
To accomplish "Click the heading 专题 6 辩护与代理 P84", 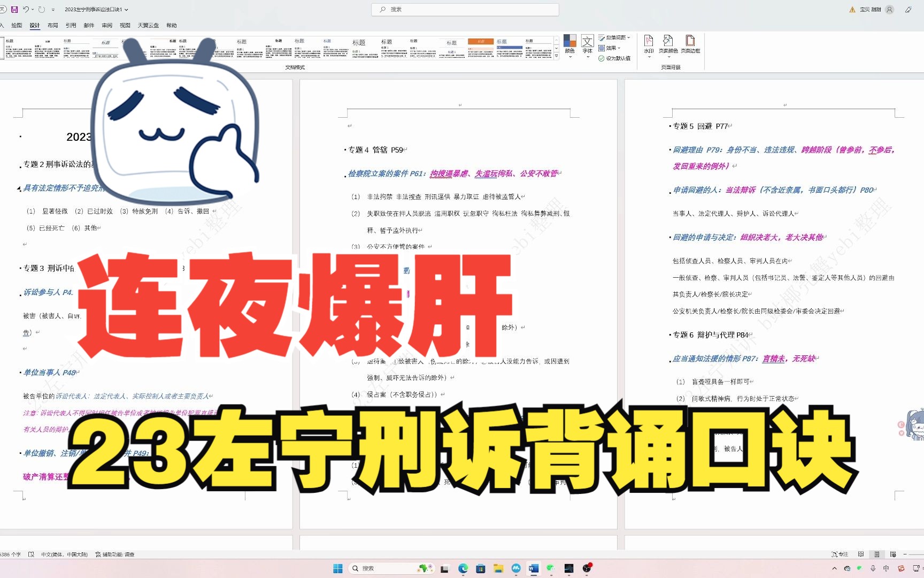I will point(712,335).
